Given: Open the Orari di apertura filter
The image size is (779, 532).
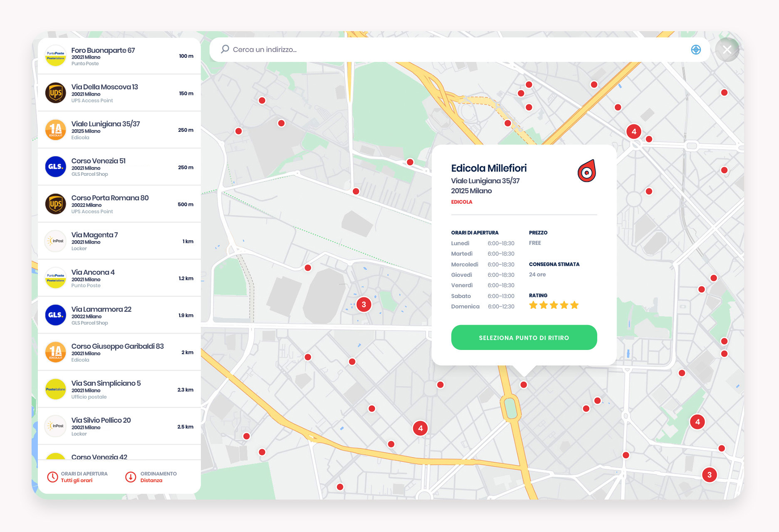Looking at the screenshot, I should (77, 477).
